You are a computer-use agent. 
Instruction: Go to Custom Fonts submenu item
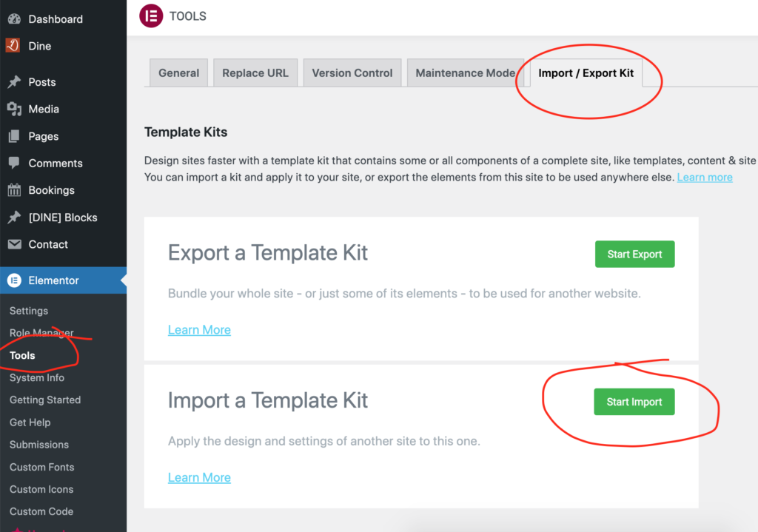coord(42,467)
